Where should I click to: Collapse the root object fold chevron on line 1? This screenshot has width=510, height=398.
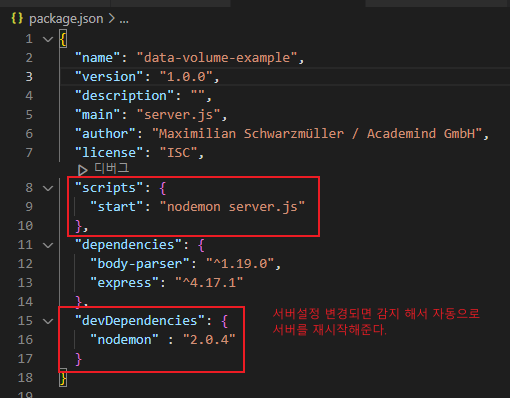coord(48,39)
